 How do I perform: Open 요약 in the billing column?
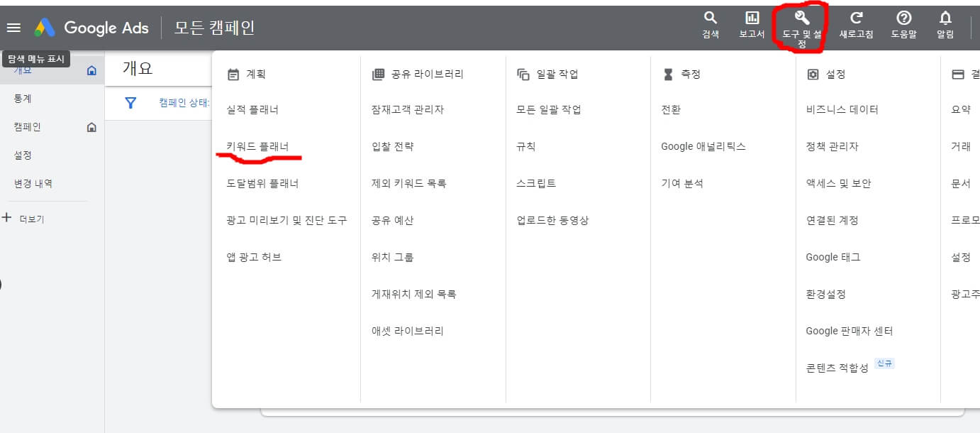961,110
